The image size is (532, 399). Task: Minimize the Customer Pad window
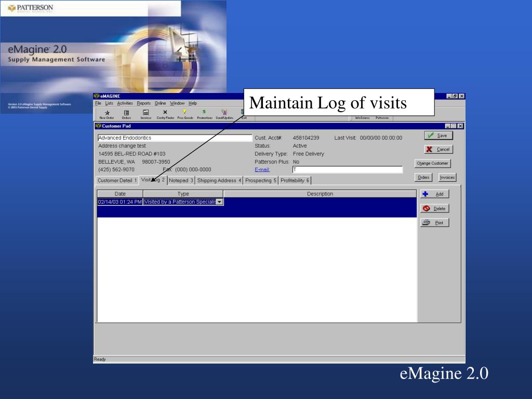point(447,126)
